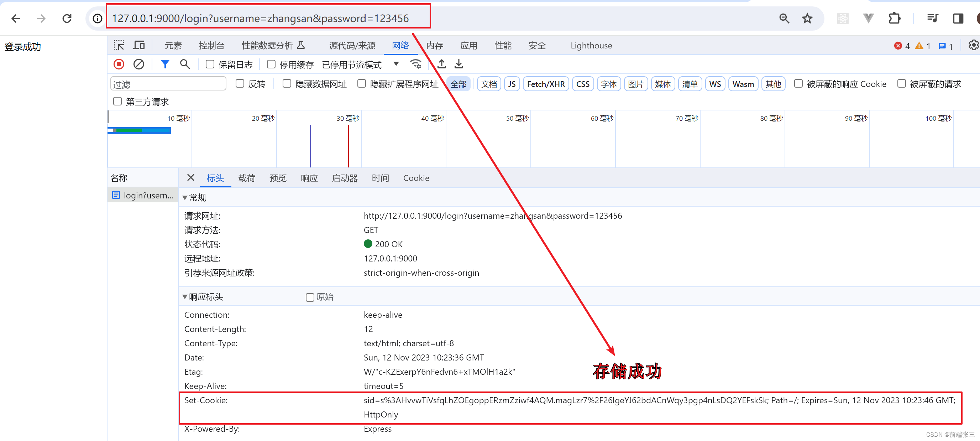Open the 元素 panel tab
This screenshot has width=980, height=441.
coord(173,46)
